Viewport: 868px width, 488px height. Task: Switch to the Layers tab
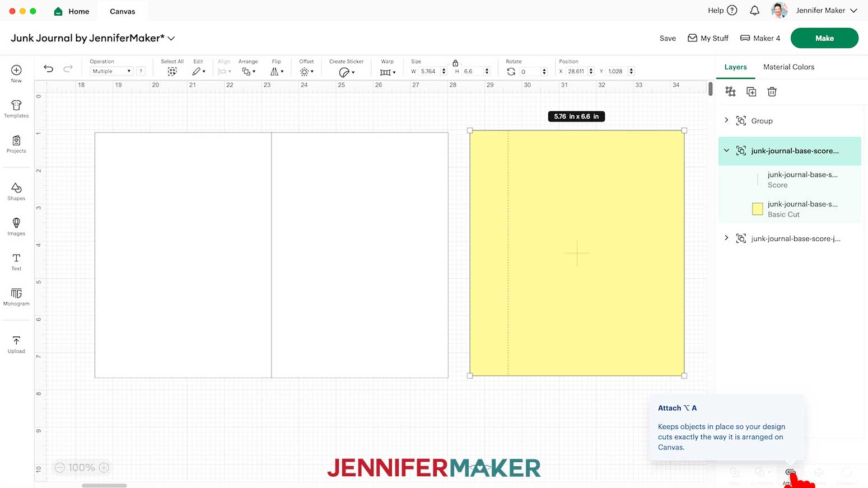[735, 67]
